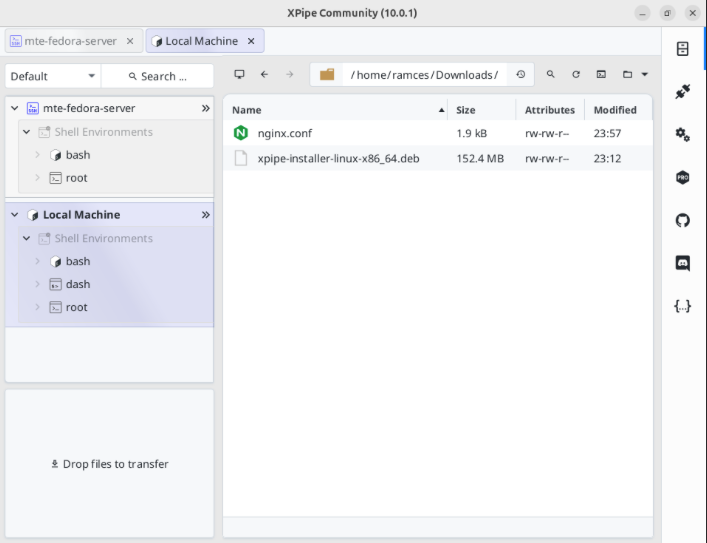
Task: Click the system overview monitor icon
Action: (239, 74)
